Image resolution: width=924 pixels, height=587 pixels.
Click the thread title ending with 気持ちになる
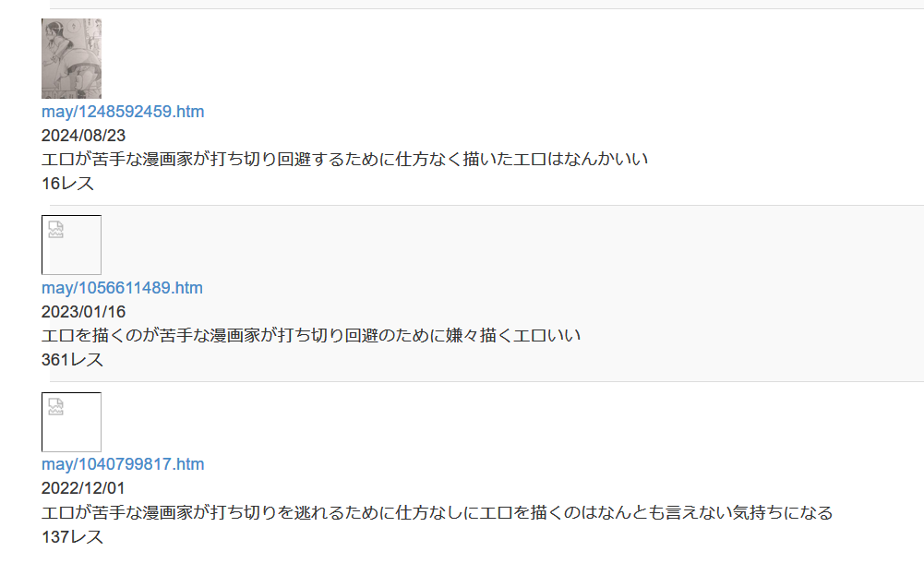pos(437,512)
